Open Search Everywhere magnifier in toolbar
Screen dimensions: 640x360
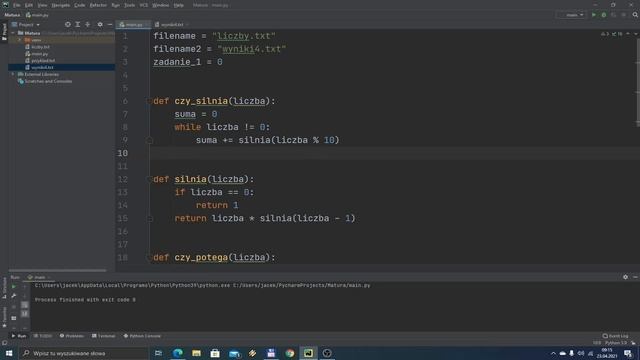[x=635, y=15]
